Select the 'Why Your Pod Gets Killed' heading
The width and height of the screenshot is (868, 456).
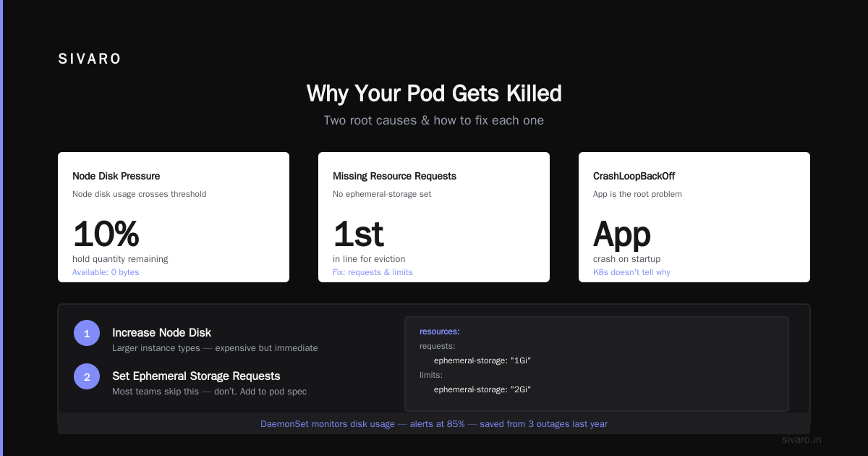434,93
